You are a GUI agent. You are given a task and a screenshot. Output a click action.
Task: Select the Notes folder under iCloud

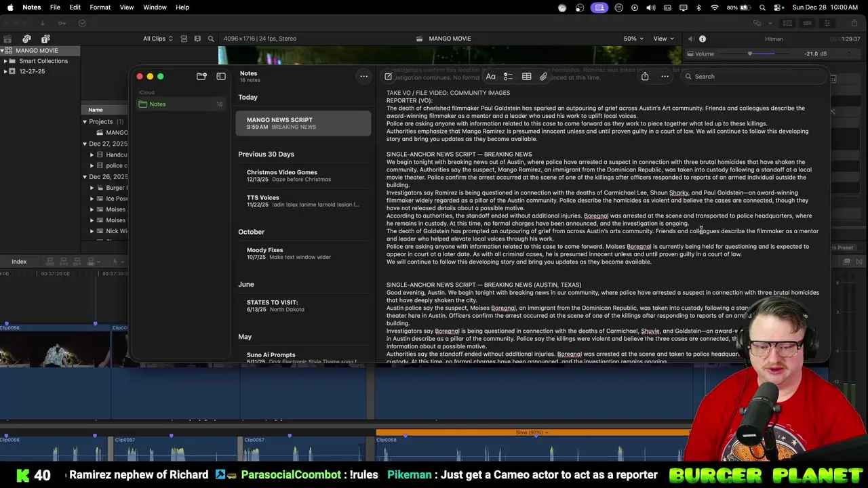180,104
